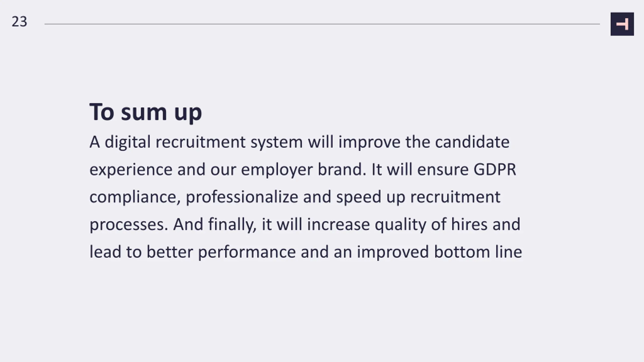This screenshot has height=362, width=644.
Task: Click the word "digital" in the paragraph
Action: click(x=128, y=143)
